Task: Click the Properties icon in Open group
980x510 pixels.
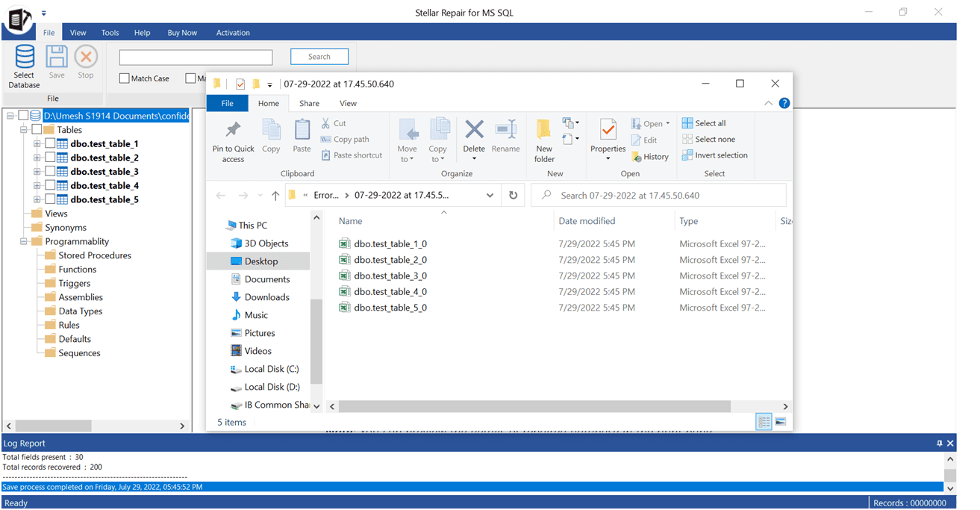Action: coord(608,130)
